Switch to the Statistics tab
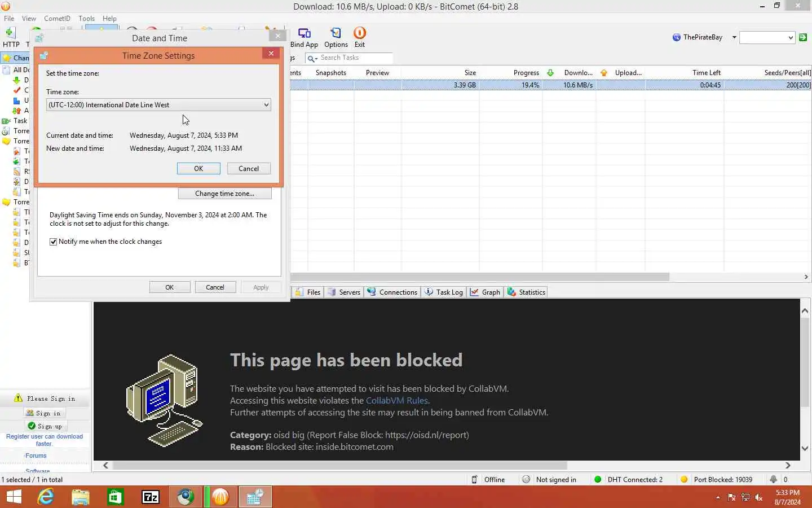The width and height of the screenshot is (812, 508). [527, 292]
